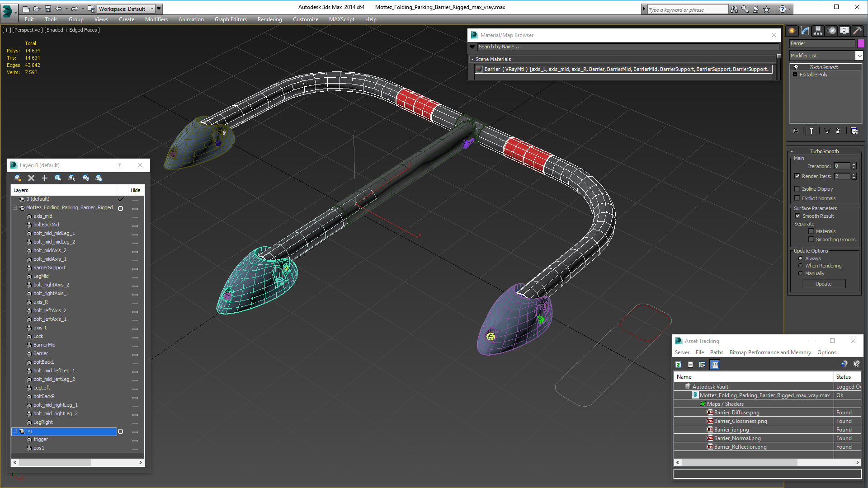868x488 pixels.
Task: Open the Utilities hammer panel tab
Action: tap(857, 31)
